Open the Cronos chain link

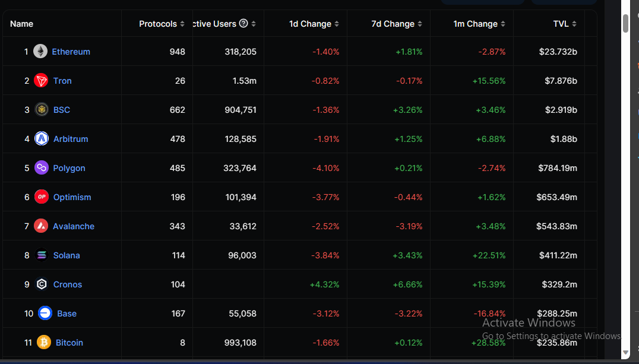(68, 284)
